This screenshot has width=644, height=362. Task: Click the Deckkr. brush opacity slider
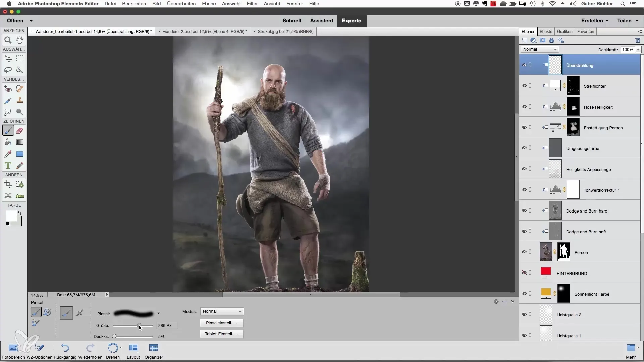click(133, 336)
